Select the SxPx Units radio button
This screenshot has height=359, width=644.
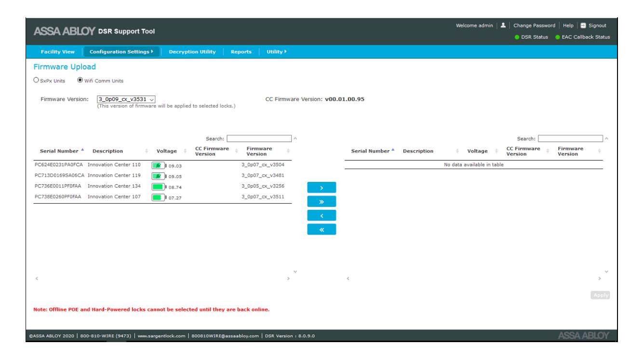coord(35,80)
